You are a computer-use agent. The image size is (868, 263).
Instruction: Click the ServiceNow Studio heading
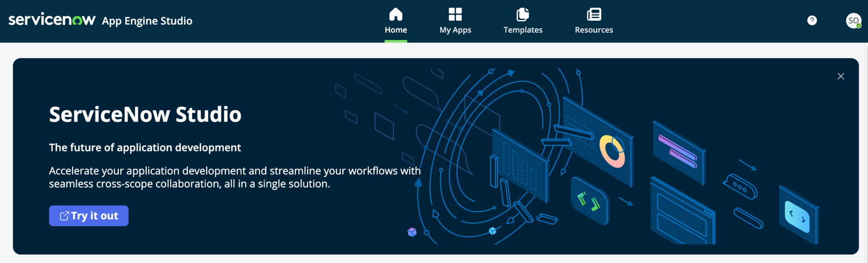coord(145,114)
